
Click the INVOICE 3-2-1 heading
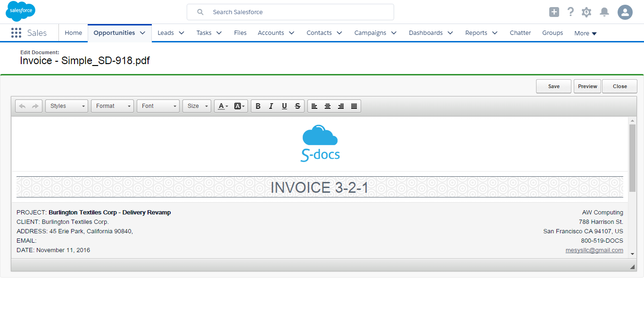click(320, 188)
